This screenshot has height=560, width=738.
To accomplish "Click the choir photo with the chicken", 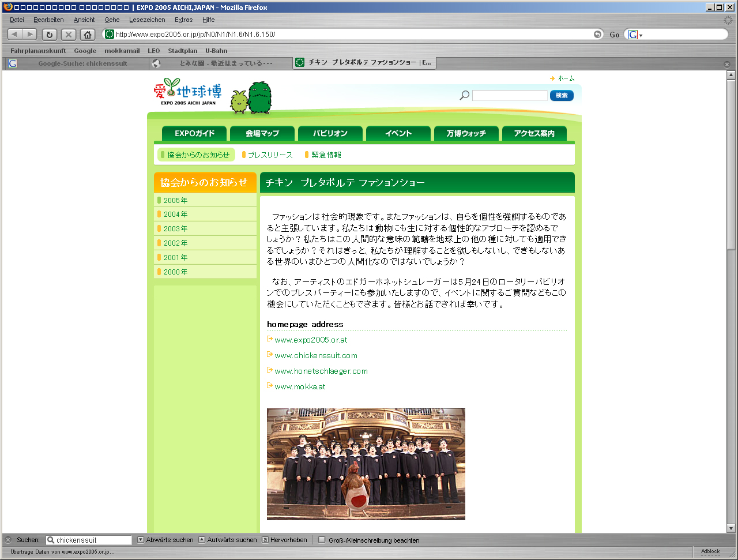I will pos(366,464).
